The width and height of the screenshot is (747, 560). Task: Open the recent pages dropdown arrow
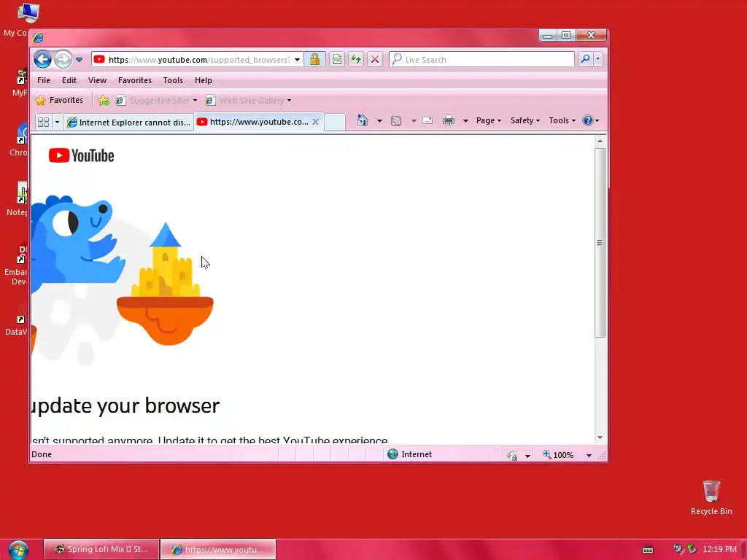coord(79,60)
